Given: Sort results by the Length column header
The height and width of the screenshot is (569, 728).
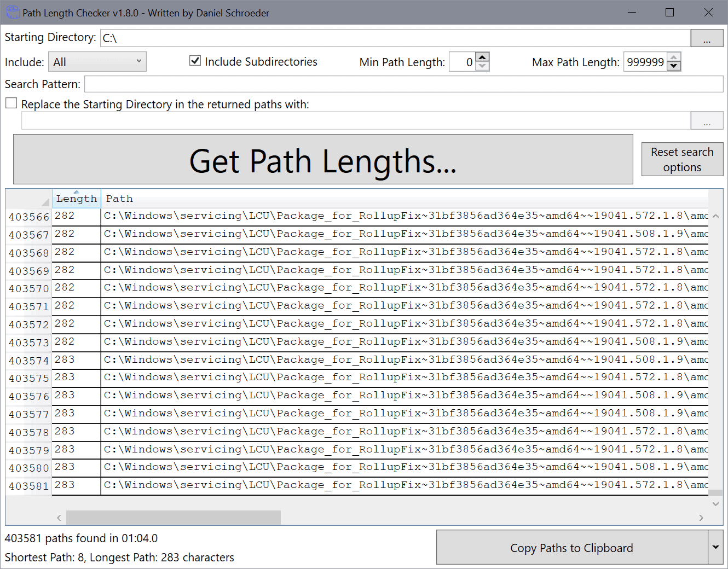Looking at the screenshot, I should click(76, 199).
